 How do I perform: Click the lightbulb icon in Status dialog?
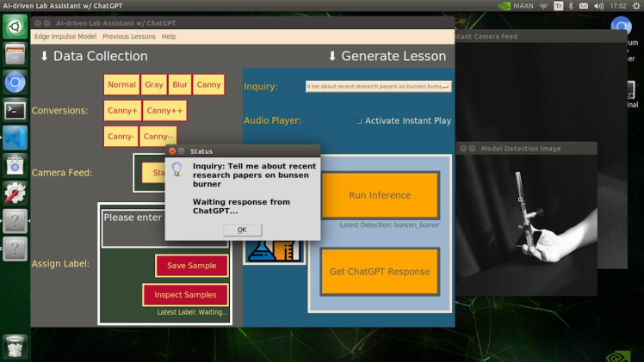pos(176,169)
